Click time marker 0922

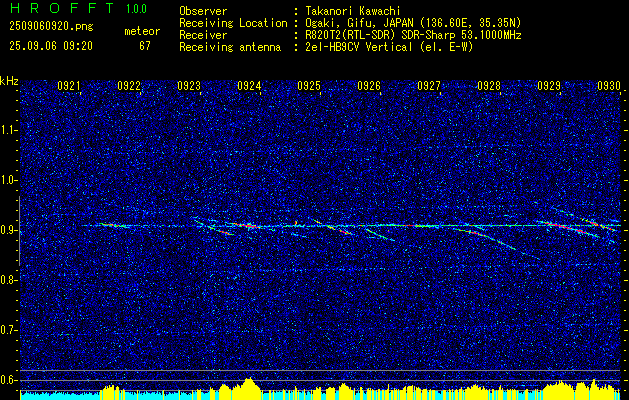[x=129, y=85]
